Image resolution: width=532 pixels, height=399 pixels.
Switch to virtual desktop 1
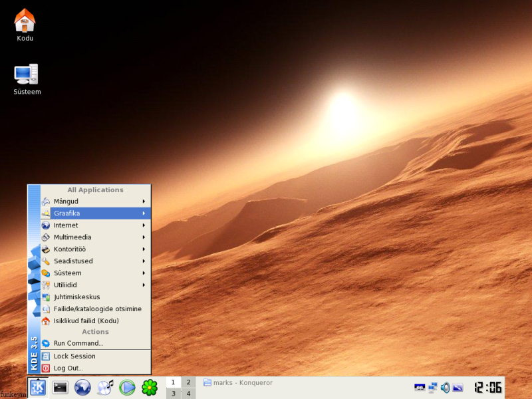(174, 382)
